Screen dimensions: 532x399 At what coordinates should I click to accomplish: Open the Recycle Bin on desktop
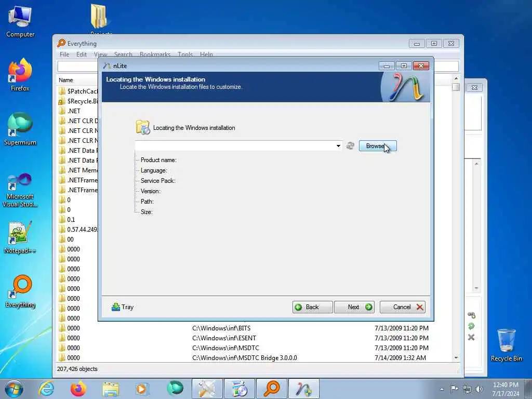[x=506, y=345]
